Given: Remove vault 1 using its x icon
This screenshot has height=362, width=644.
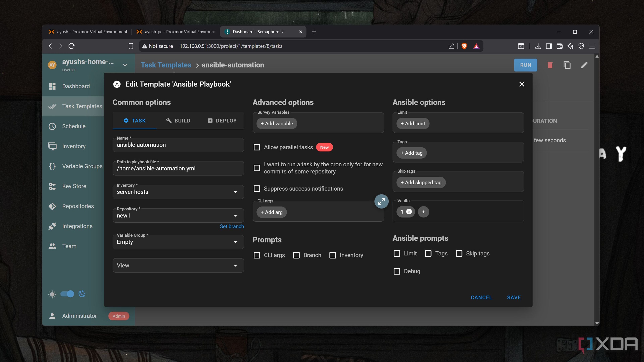Looking at the screenshot, I should click(409, 212).
